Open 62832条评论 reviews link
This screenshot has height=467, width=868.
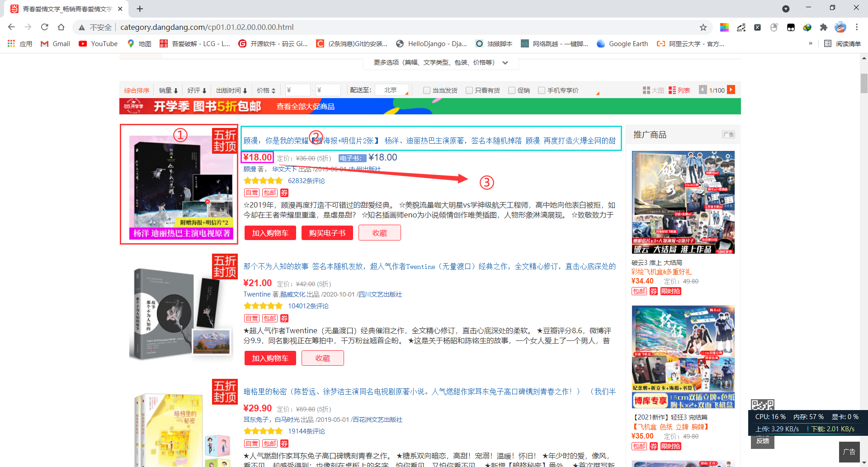click(307, 181)
